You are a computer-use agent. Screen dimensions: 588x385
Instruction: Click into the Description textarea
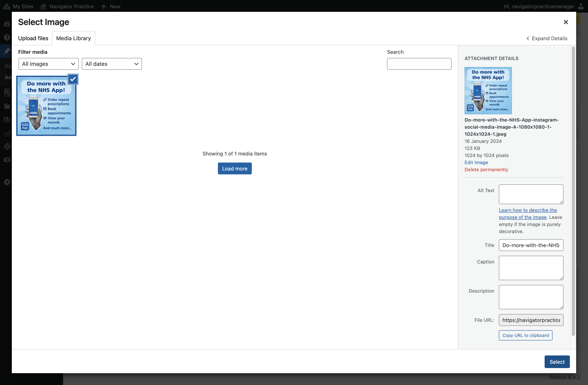[x=531, y=297]
